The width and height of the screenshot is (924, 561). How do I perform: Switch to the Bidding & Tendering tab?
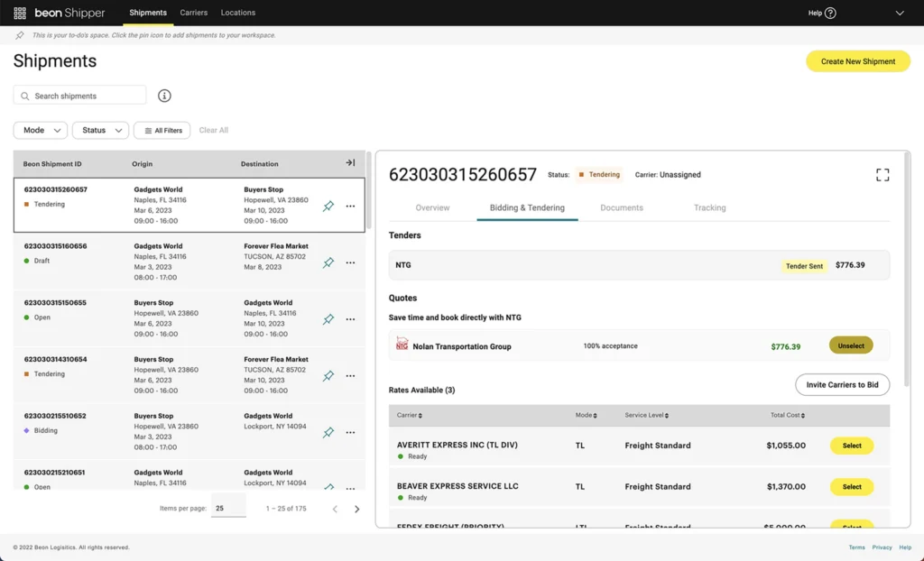point(527,208)
